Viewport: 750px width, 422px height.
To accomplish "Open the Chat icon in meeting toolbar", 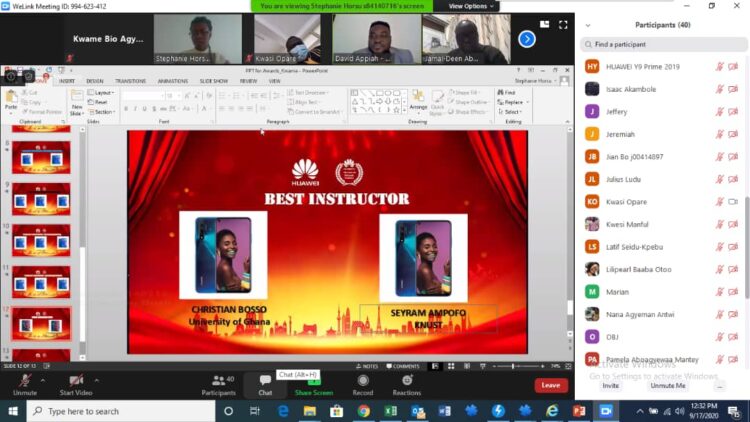I will [265, 381].
